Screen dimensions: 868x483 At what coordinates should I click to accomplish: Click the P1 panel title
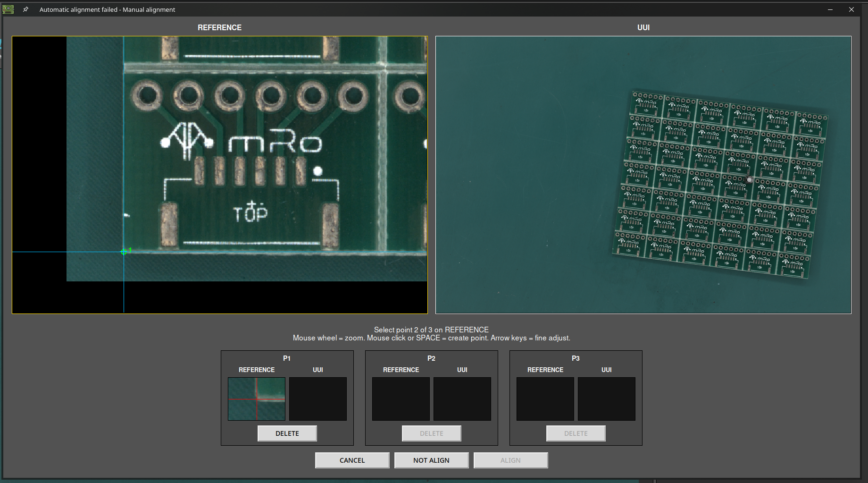click(287, 358)
